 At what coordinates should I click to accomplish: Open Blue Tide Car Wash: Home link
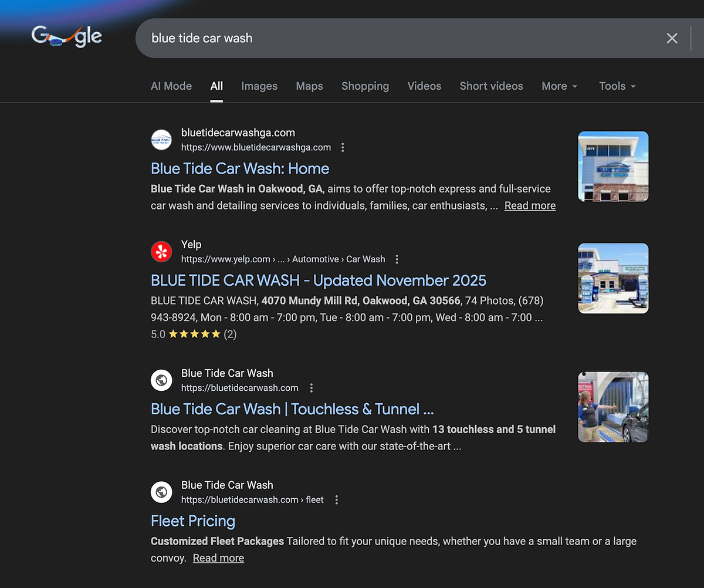tap(240, 168)
